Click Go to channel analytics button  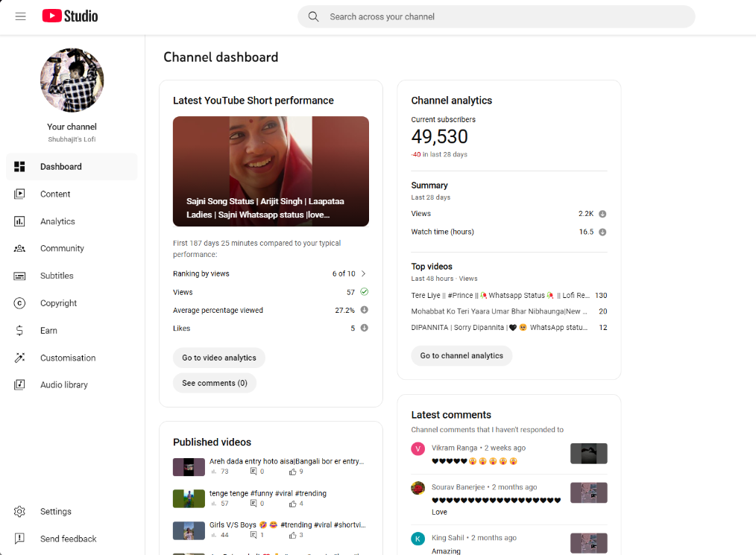[x=462, y=355]
